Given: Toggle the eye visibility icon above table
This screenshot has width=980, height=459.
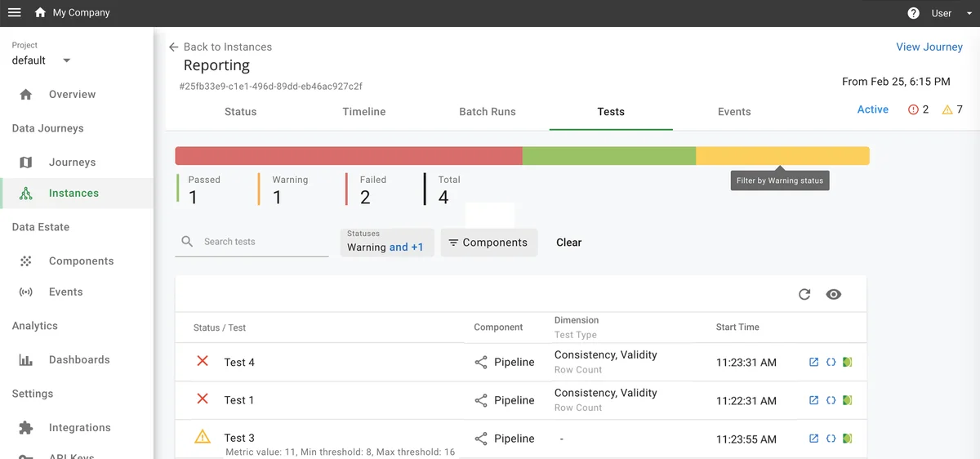Looking at the screenshot, I should [833, 295].
